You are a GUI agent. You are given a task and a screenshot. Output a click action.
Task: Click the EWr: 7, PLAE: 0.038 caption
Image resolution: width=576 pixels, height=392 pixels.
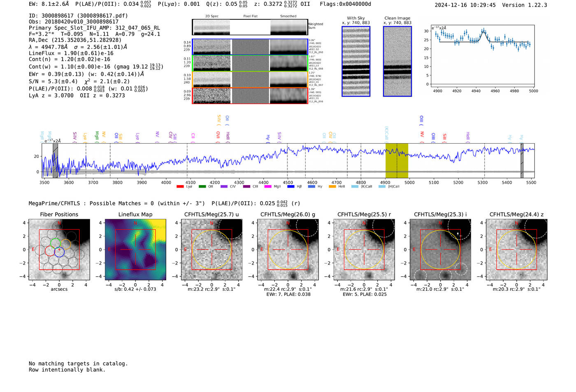coord(288,295)
